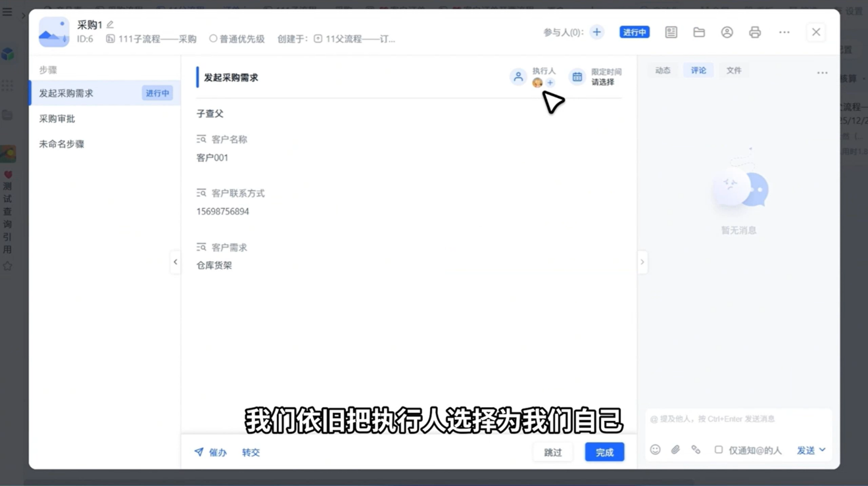Open the comment panel ellipsis menu

point(822,73)
